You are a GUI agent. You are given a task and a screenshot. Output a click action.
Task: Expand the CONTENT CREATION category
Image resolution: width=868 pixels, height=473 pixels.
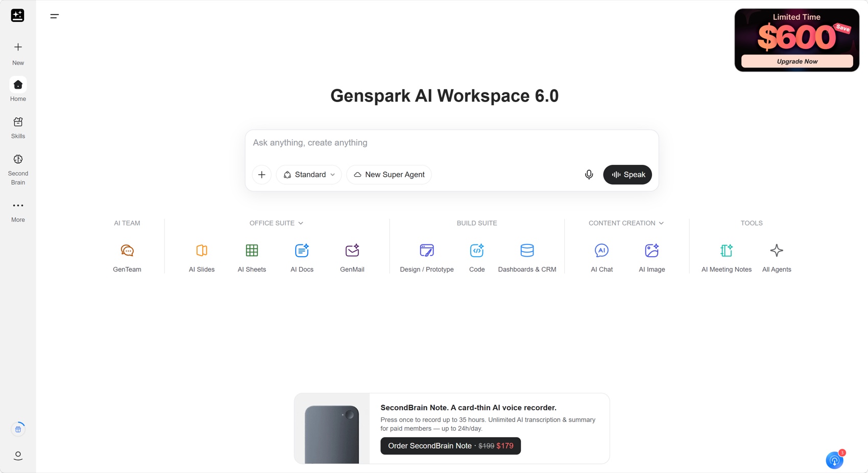pyautogui.click(x=626, y=223)
